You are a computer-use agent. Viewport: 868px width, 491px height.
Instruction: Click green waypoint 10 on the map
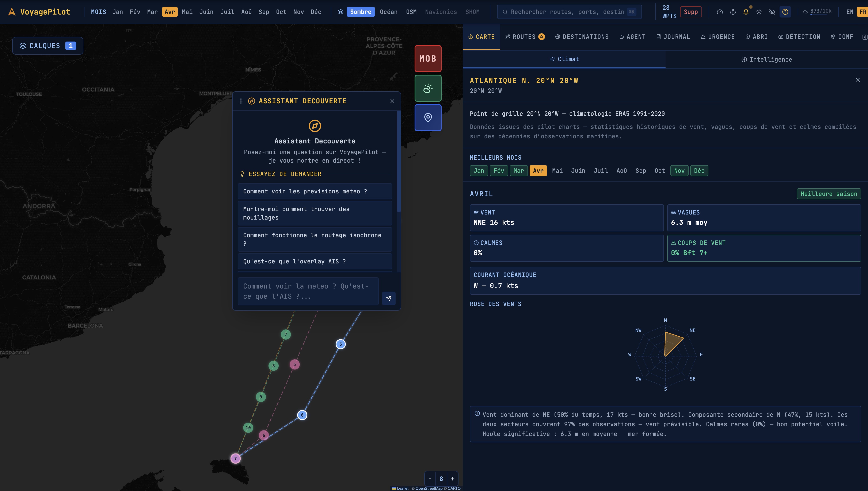point(248,428)
